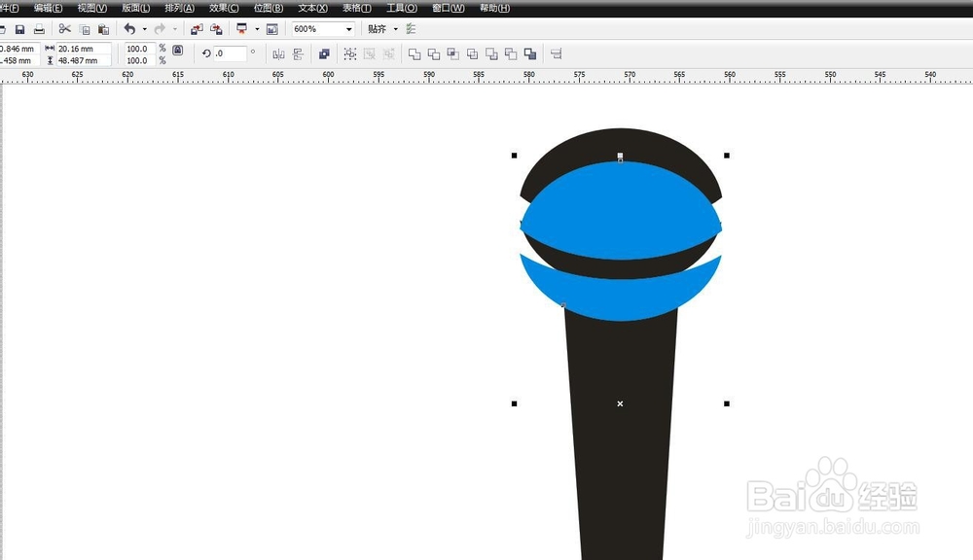The image size is (973, 560).
Task: Click the top-right selection handle
Action: coord(727,156)
